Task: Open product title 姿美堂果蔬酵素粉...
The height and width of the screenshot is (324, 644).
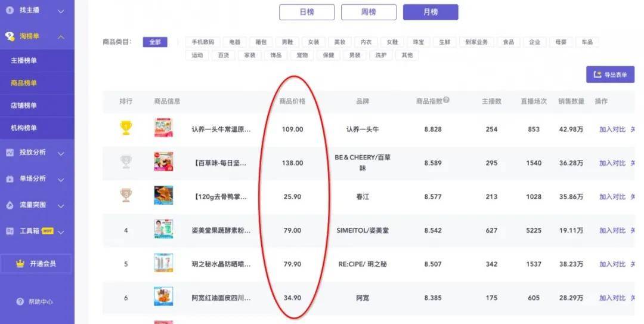Action: pos(221,230)
